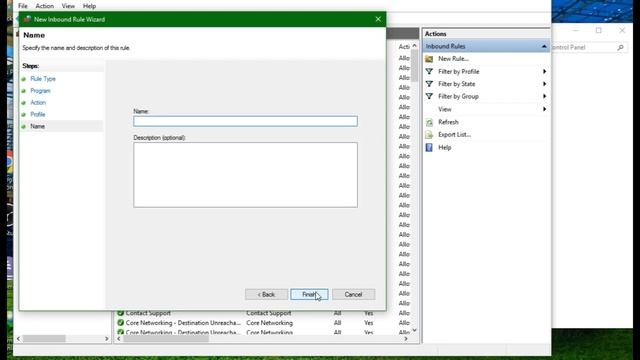Click the New Rule... action
The image size is (640, 360).
[x=453, y=59]
